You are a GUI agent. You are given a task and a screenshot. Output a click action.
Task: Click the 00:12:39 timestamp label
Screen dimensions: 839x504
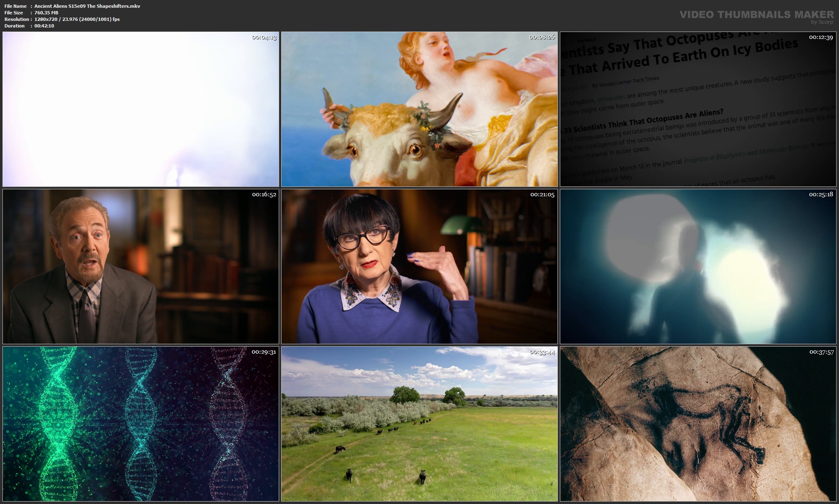[x=821, y=37]
